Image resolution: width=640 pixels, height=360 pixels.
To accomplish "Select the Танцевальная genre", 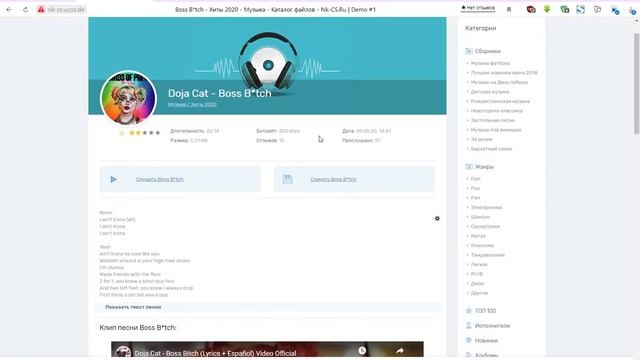I will click(488, 255).
